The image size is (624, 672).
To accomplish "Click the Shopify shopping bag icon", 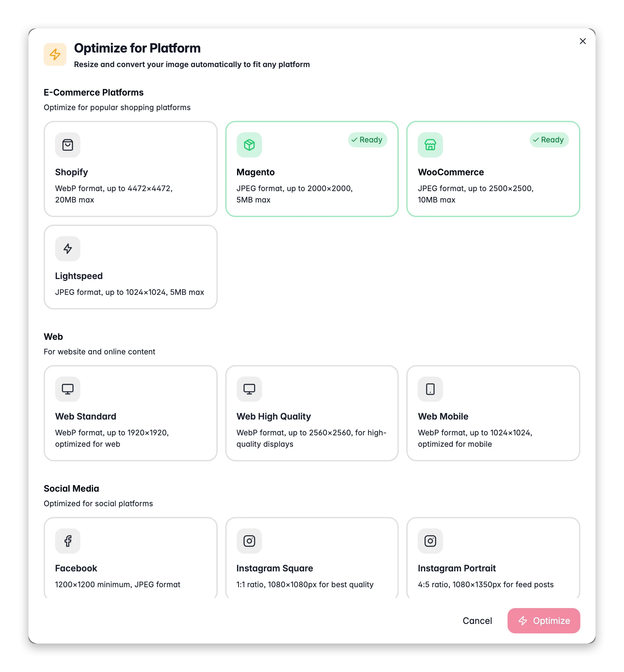I will [67, 145].
